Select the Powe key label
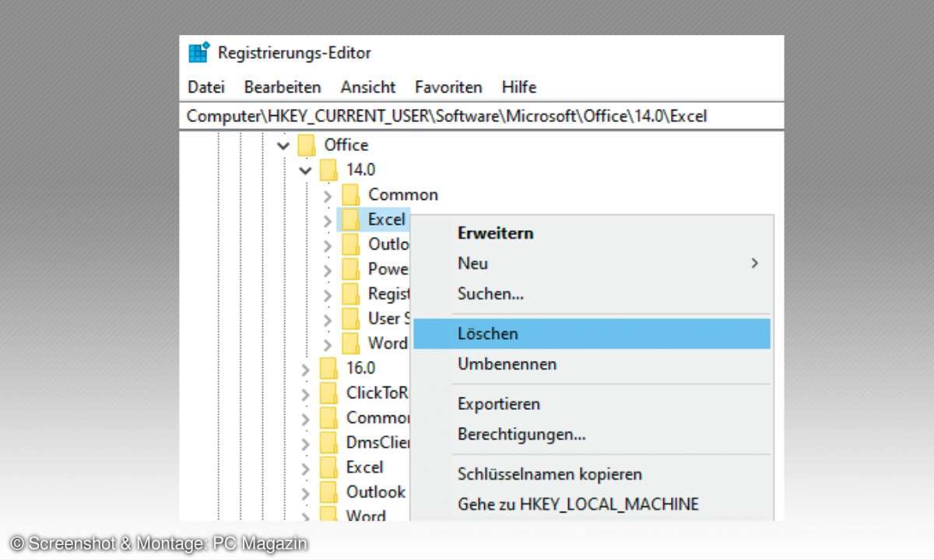934x560 pixels. 388,269
